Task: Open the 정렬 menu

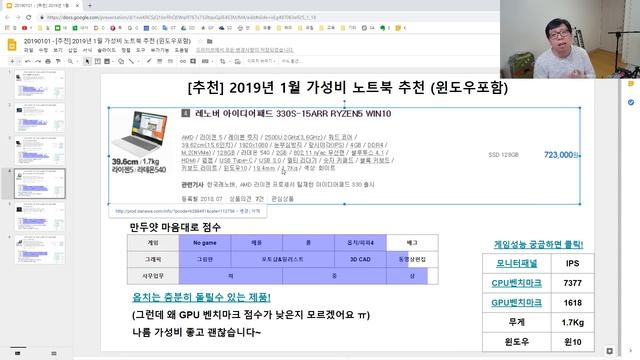Action: (126, 50)
